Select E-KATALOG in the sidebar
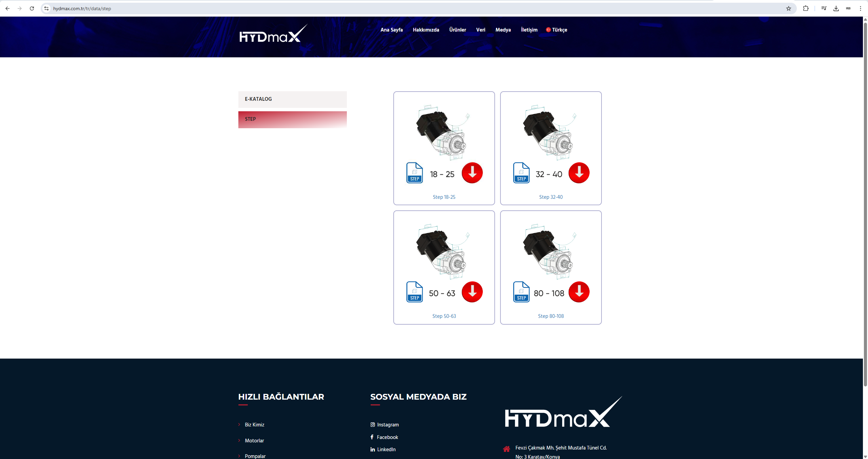Viewport: 868px width, 459px height. 292,99
